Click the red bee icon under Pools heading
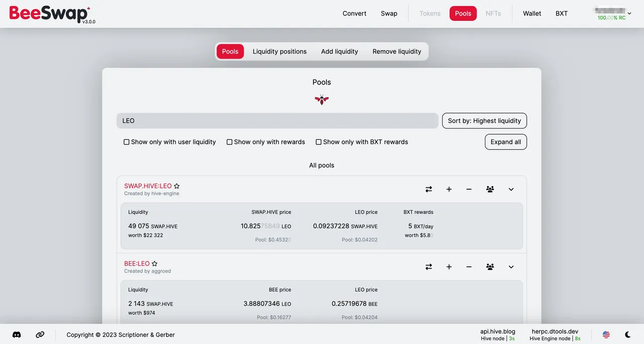Image resolution: width=644 pixels, height=344 pixels. click(321, 100)
